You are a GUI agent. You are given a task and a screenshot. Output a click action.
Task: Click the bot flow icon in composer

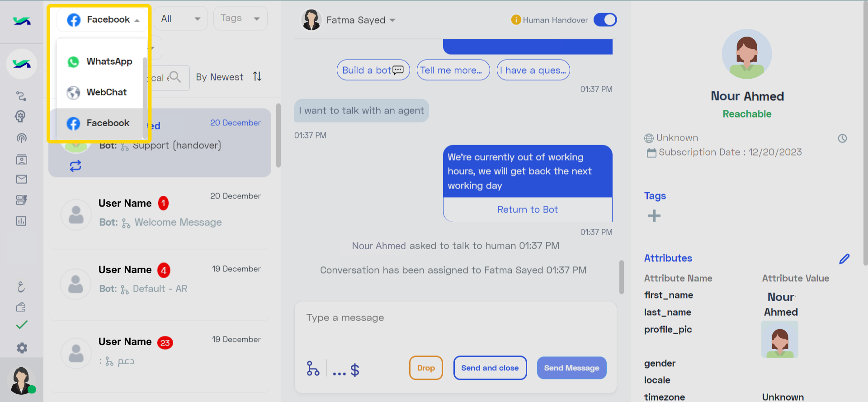(x=313, y=369)
